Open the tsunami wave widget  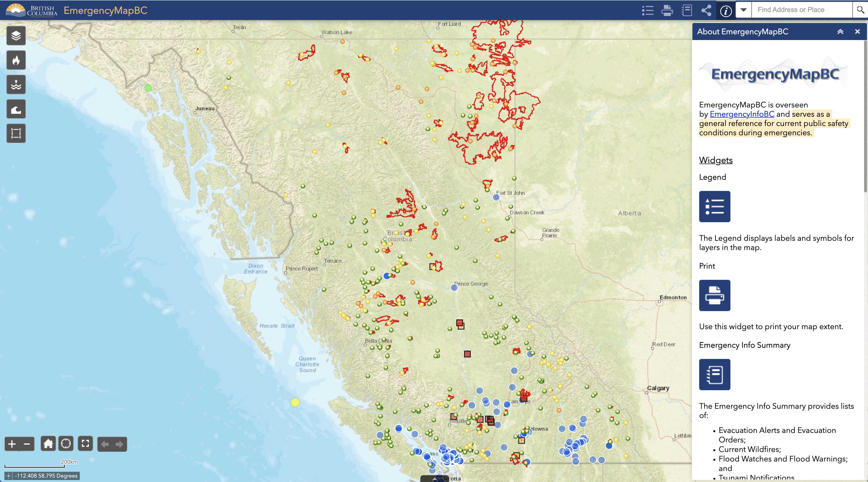16,109
